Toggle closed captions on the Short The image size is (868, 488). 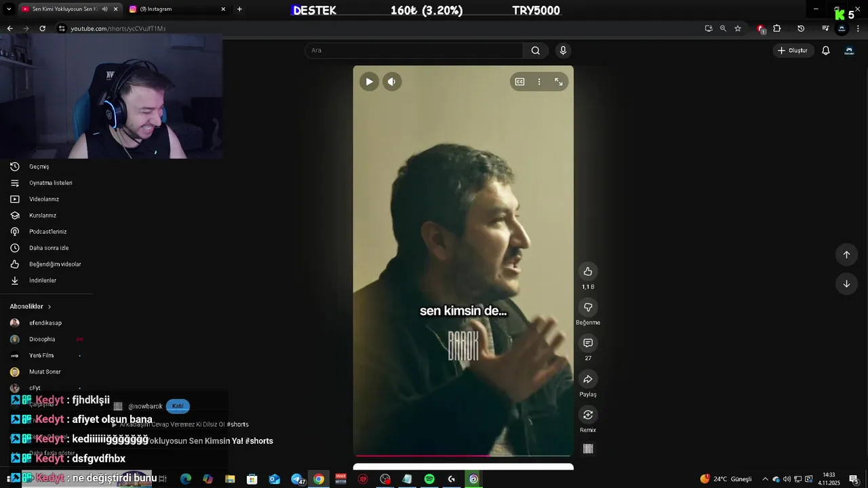(519, 82)
